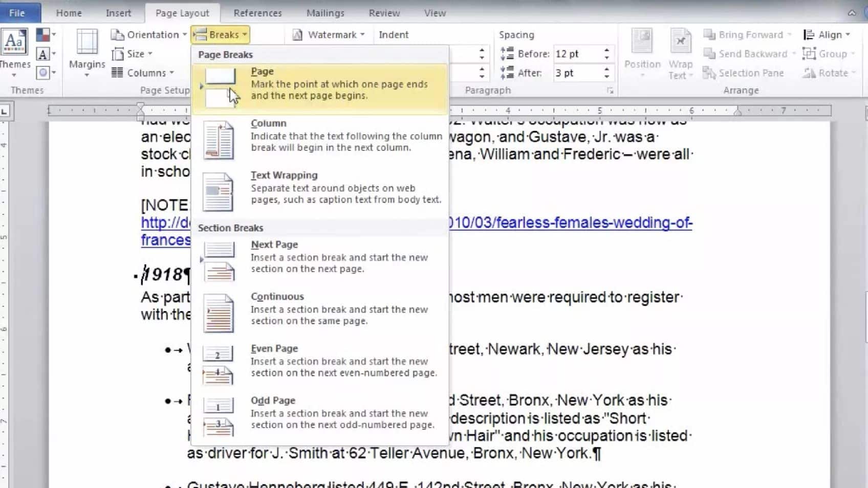
Task: Open the Rotate menu
Action: click(x=828, y=73)
